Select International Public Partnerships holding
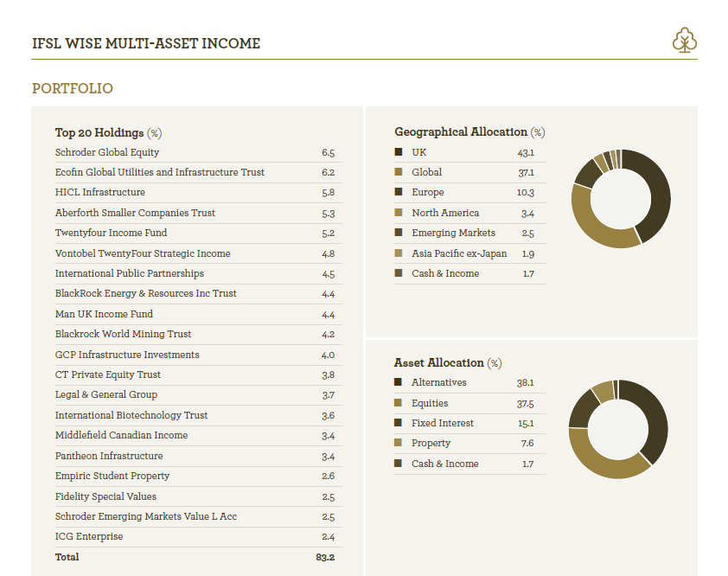This screenshot has width=728, height=576. [x=198, y=273]
